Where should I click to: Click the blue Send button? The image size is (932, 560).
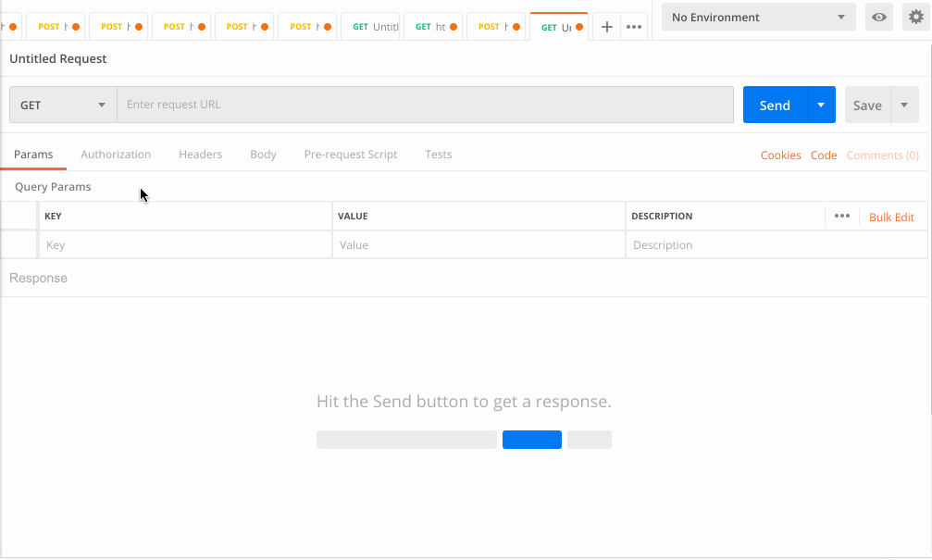click(775, 105)
